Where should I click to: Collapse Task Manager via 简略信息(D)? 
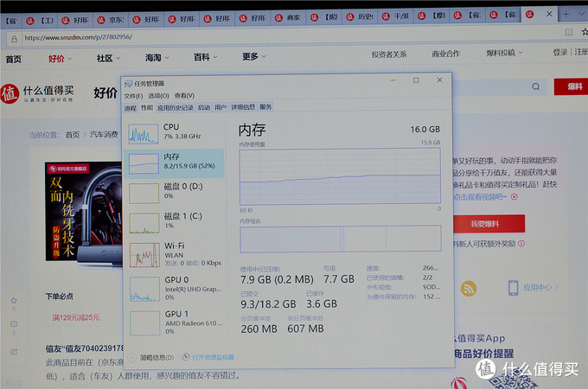(x=151, y=358)
